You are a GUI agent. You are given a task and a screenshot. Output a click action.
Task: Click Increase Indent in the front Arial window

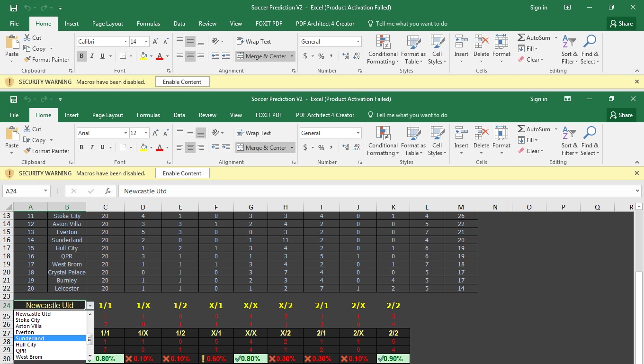pos(225,148)
